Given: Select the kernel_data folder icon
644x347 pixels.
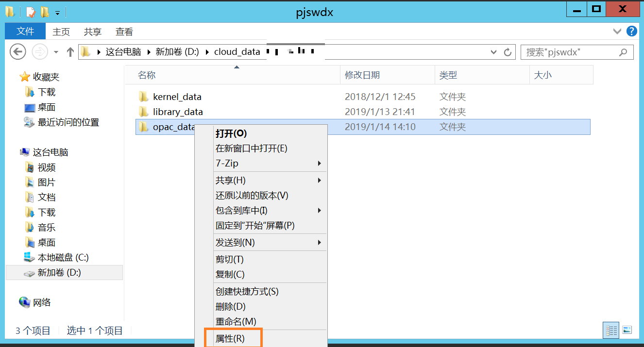Looking at the screenshot, I should tap(143, 97).
